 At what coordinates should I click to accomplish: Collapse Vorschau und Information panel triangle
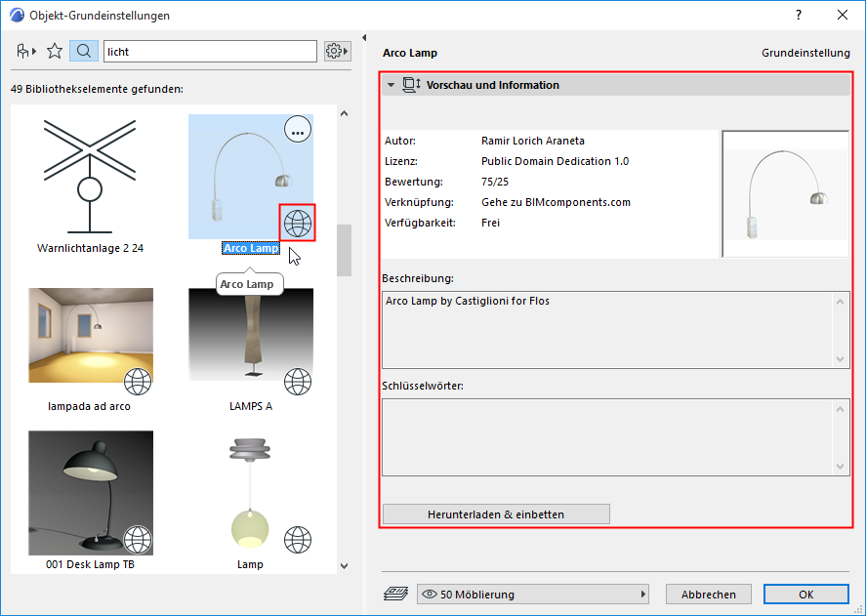coord(392,85)
